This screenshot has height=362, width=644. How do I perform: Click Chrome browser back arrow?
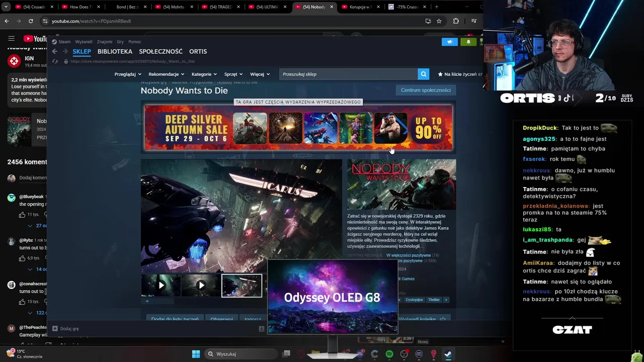[7, 21]
